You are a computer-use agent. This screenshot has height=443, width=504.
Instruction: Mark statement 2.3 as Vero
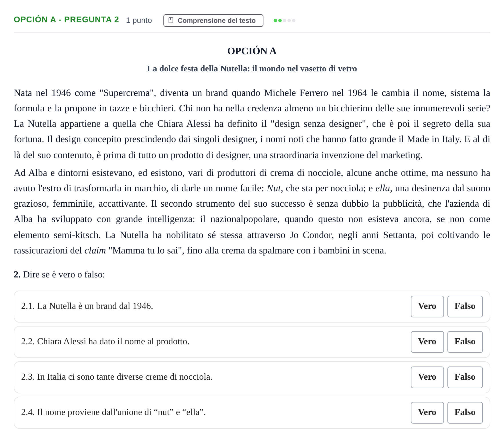tap(427, 377)
